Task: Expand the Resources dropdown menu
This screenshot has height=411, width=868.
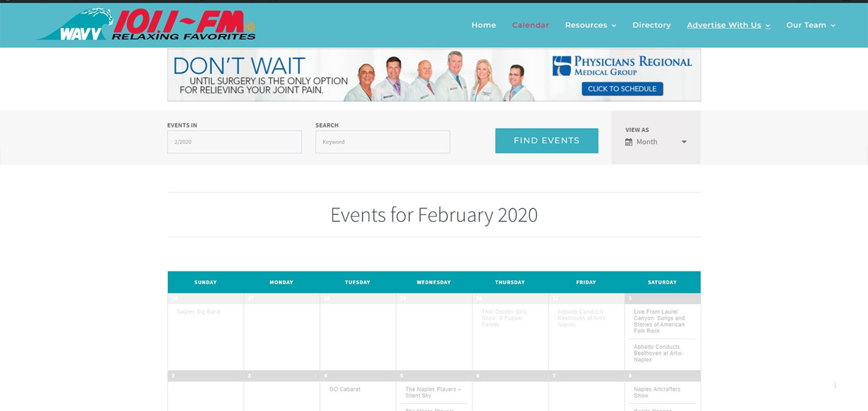Action: [x=590, y=25]
